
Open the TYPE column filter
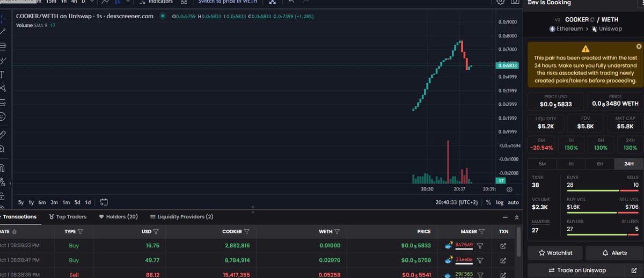click(80, 232)
